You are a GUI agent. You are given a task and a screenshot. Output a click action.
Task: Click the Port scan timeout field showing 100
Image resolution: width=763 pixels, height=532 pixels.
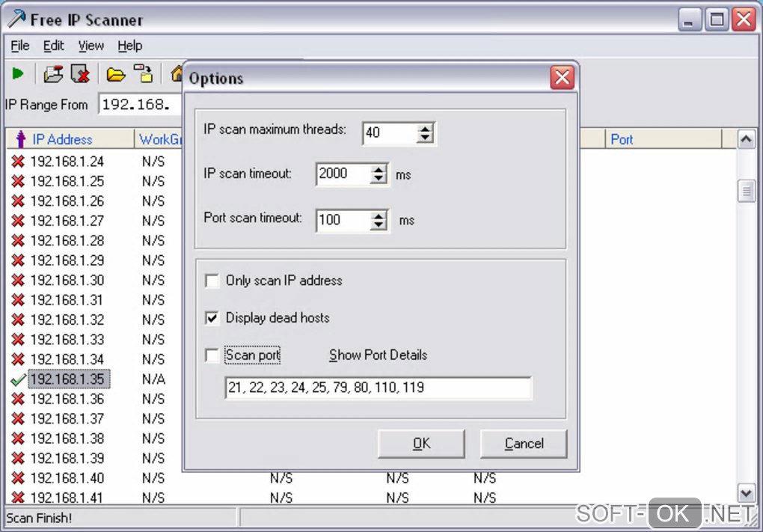(x=343, y=220)
